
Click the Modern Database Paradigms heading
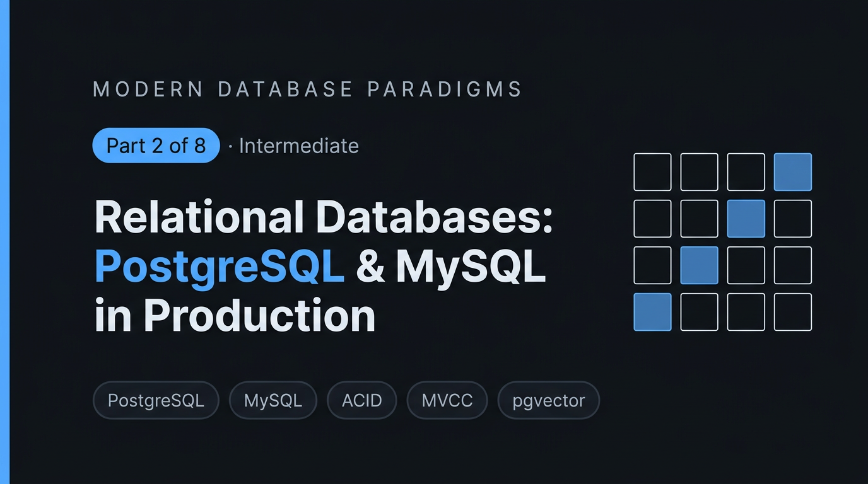tap(308, 89)
